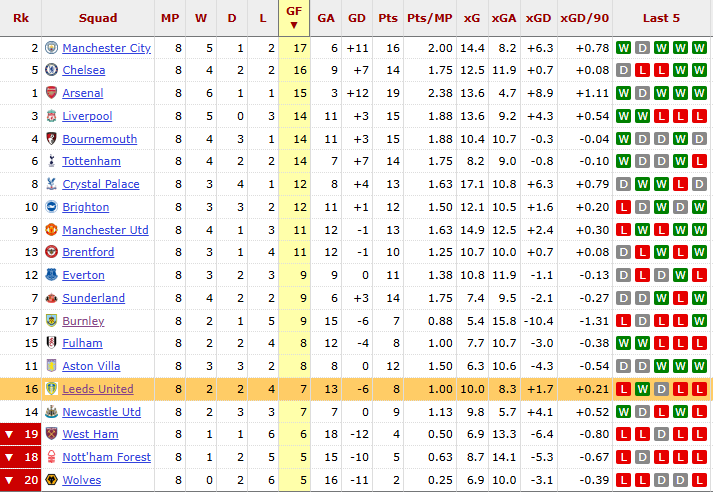Click Wolves' first red loss badge

click(x=643, y=480)
